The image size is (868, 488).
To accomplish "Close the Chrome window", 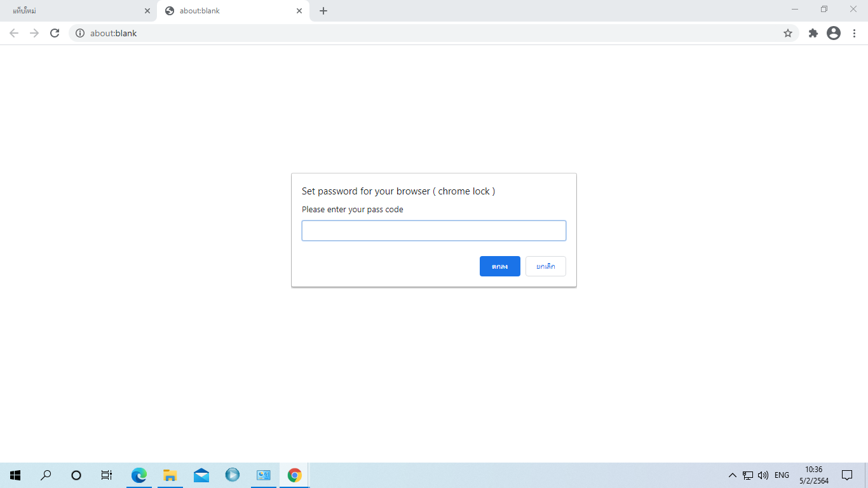I will tap(853, 9).
